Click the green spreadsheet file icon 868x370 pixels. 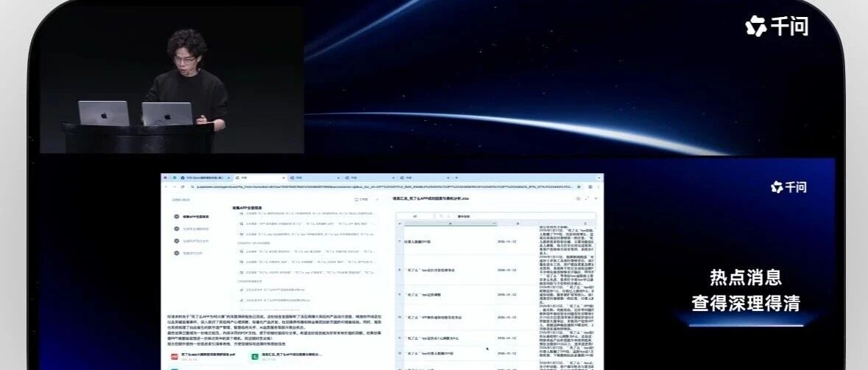click(x=255, y=357)
